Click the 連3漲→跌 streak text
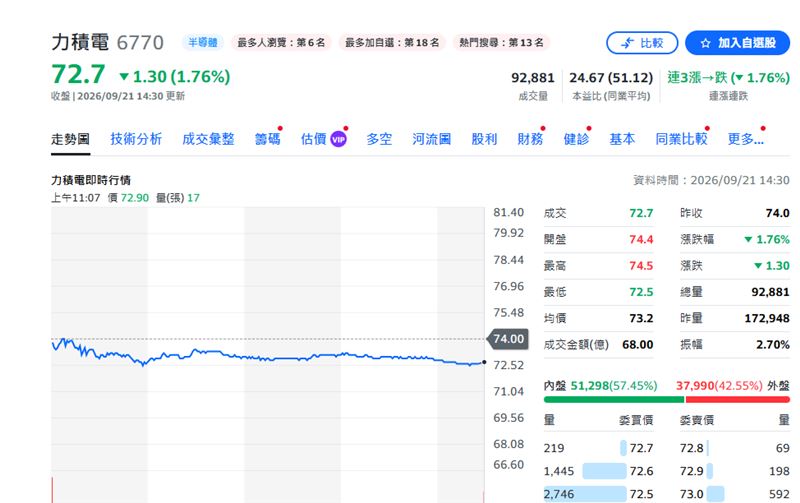 click(728, 78)
